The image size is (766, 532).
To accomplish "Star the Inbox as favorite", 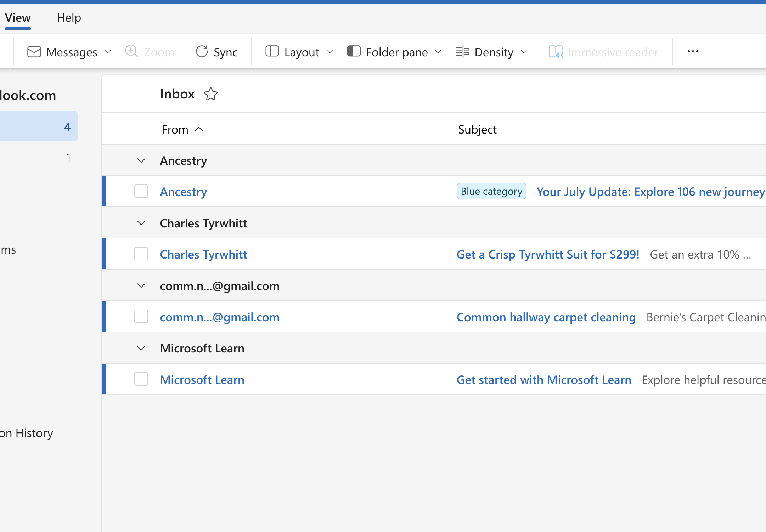I will [211, 94].
